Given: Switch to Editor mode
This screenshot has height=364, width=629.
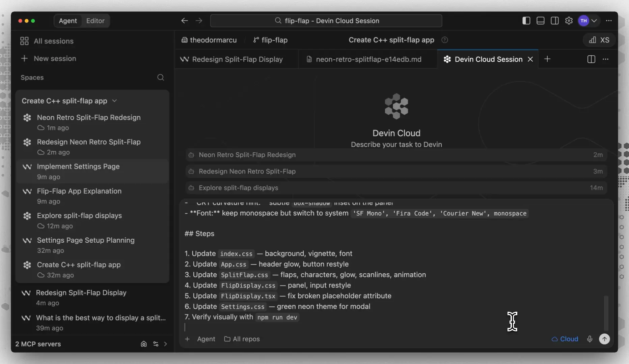Looking at the screenshot, I should (95, 21).
